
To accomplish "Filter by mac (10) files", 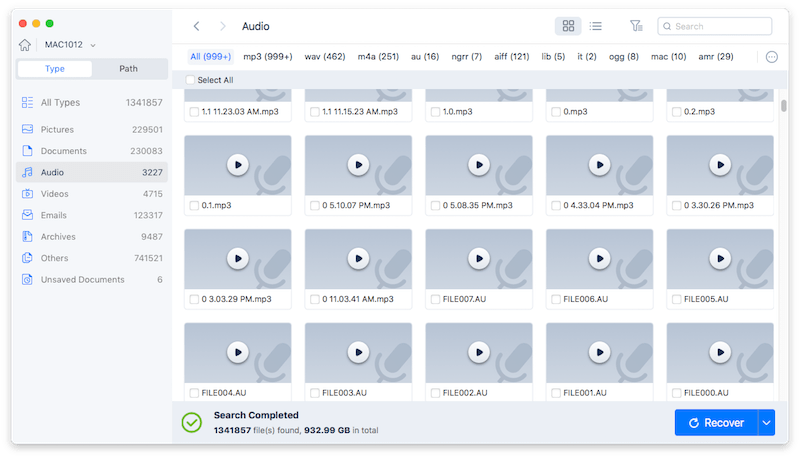I will [668, 57].
